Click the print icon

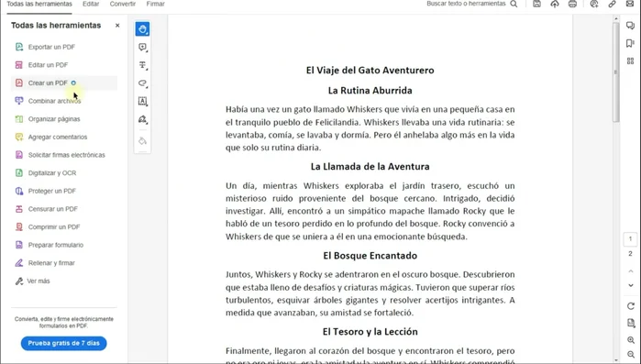coord(573,4)
